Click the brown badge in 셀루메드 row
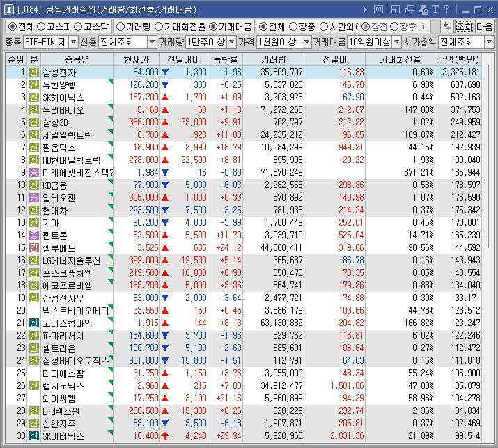This screenshot has width=498, height=448. point(34,248)
